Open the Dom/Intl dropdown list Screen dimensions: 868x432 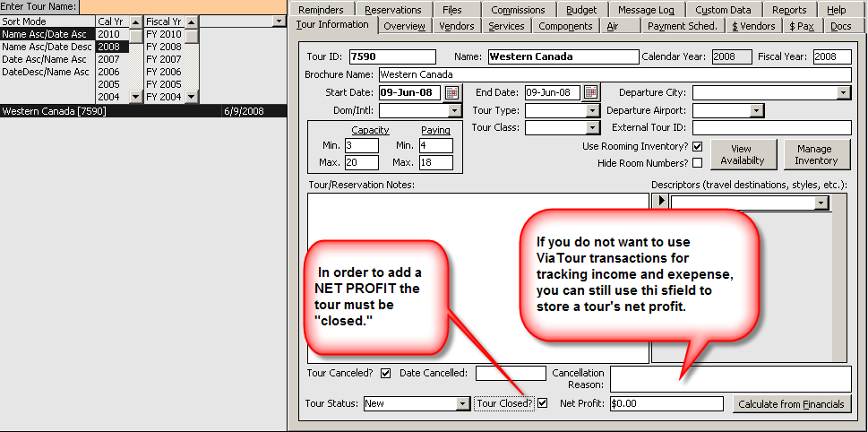pos(454,110)
